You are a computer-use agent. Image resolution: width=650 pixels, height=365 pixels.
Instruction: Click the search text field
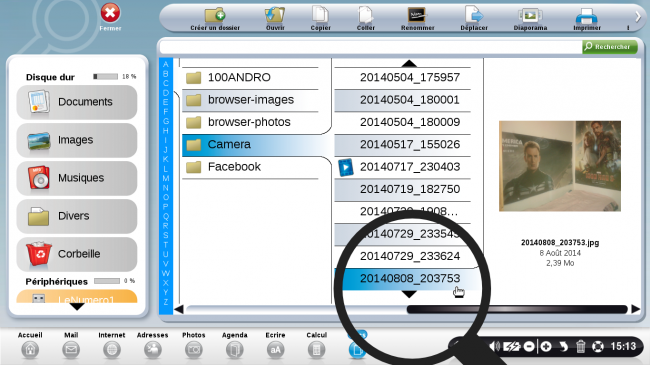click(371, 47)
